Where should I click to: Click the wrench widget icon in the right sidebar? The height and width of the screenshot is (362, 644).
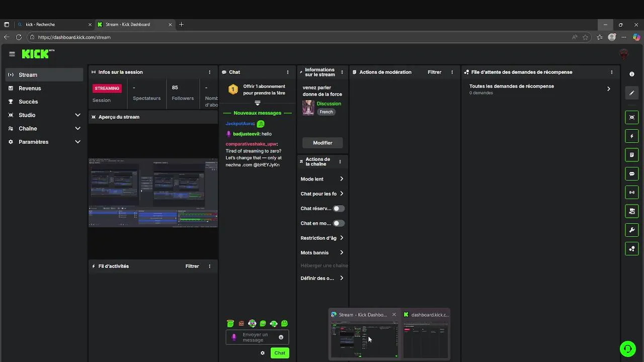[632, 230]
